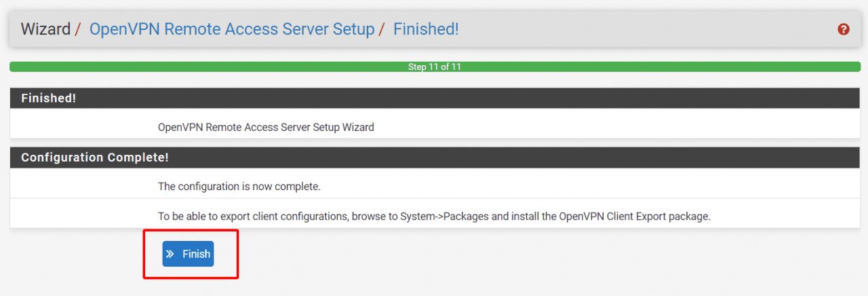
Task: Click the slash separator before "Finished!" breadcrumb
Action: [382, 29]
